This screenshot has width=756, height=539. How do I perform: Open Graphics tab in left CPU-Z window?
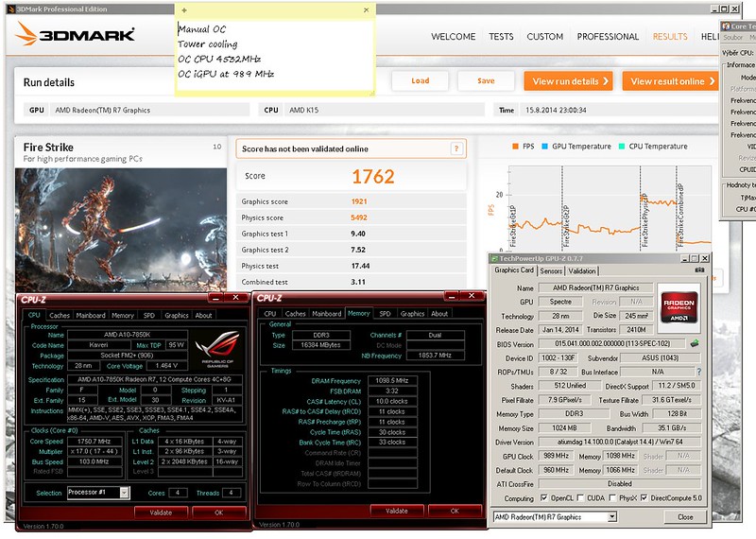click(x=177, y=315)
